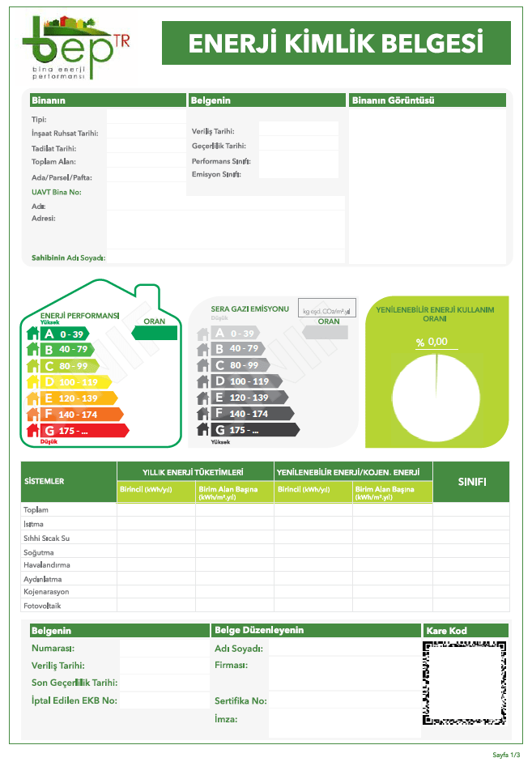Click the ENERJİ KİMLİK BELGESİ title banner
This screenshot has width=532, height=762.
click(x=336, y=43)
